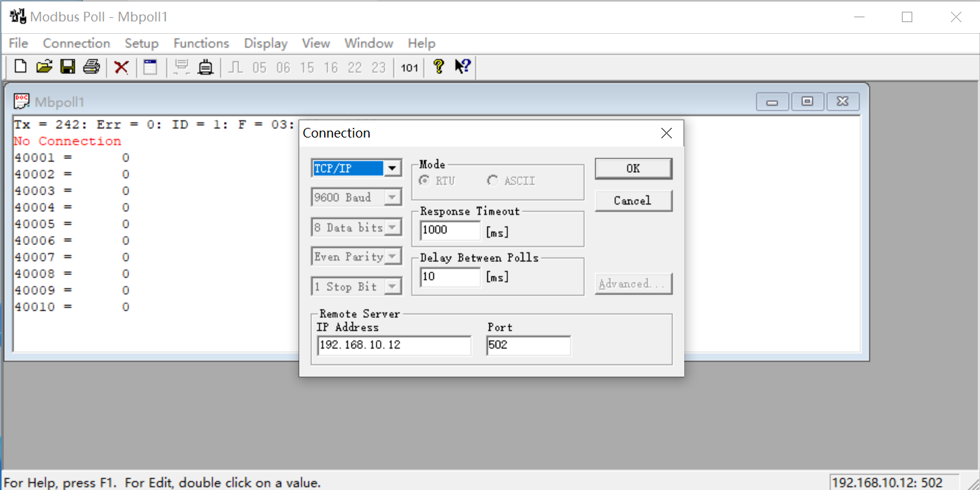This screenshot has height=490, width=980.
Task: Open the TCP/IP connection type dropdown
Action: 393,169
